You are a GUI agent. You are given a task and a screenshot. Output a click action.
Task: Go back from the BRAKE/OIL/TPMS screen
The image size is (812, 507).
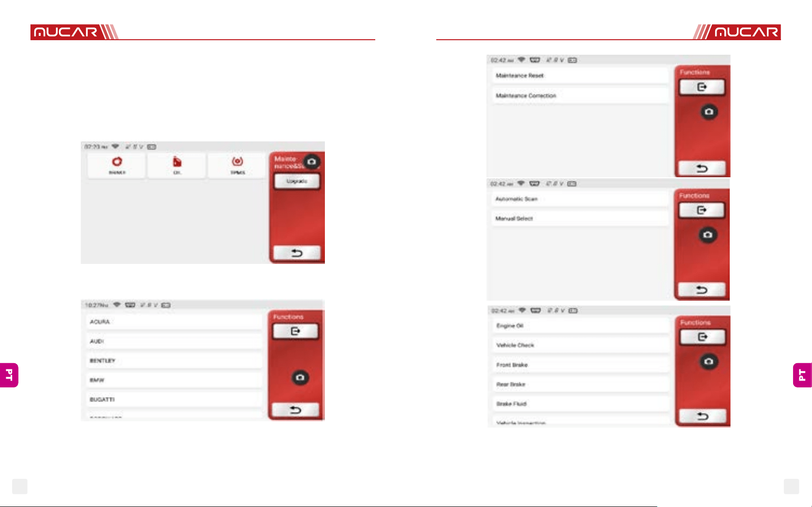(297, 253)
